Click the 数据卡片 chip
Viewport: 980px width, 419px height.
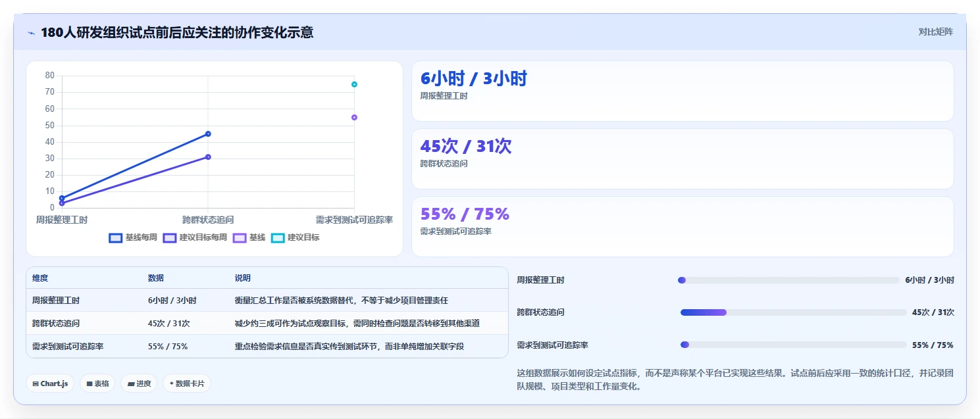pyautogui.click(x=187, y=383)
